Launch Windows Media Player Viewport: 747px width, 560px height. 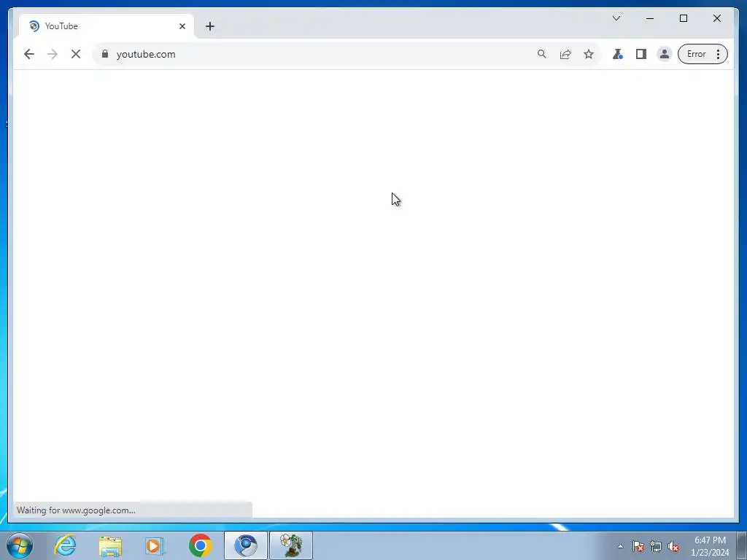point(155,545)
